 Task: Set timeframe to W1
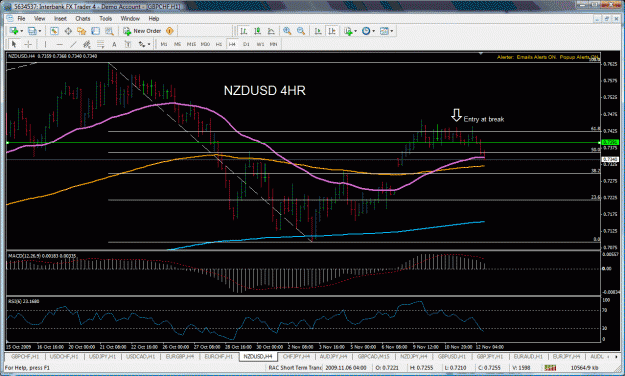point(260,44)
